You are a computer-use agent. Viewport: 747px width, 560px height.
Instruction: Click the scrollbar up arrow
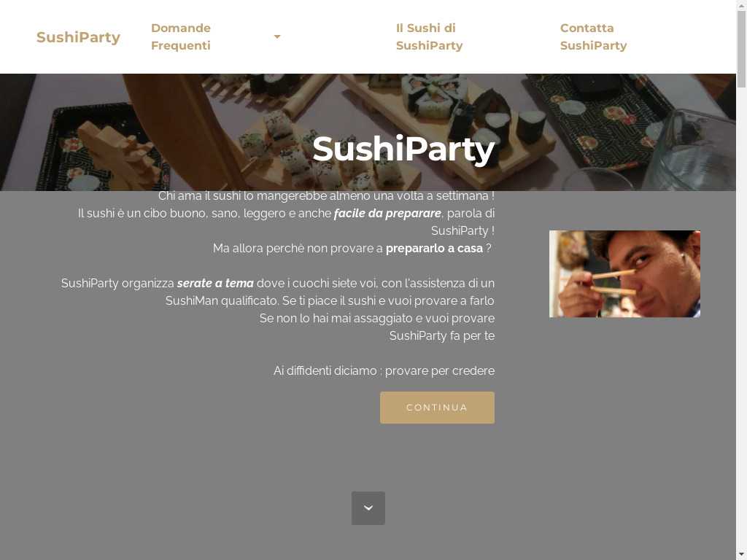pos(741,4)
